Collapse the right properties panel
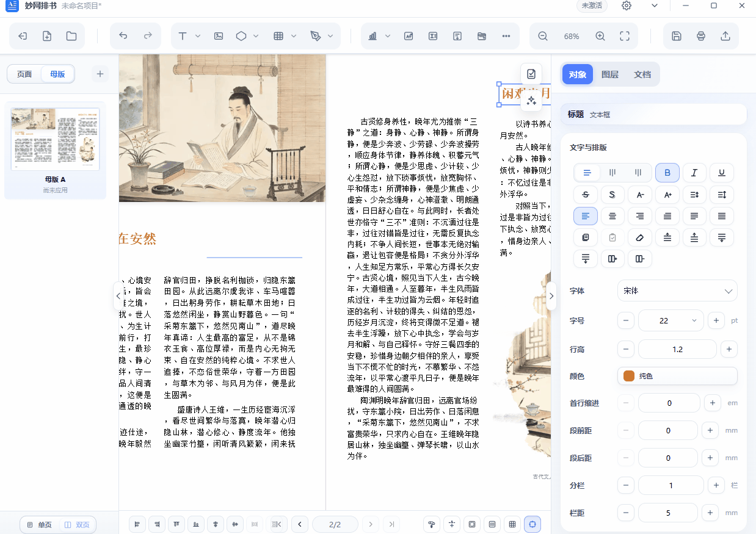This screenshot has height=534, width=756. (x=551, y=296)
